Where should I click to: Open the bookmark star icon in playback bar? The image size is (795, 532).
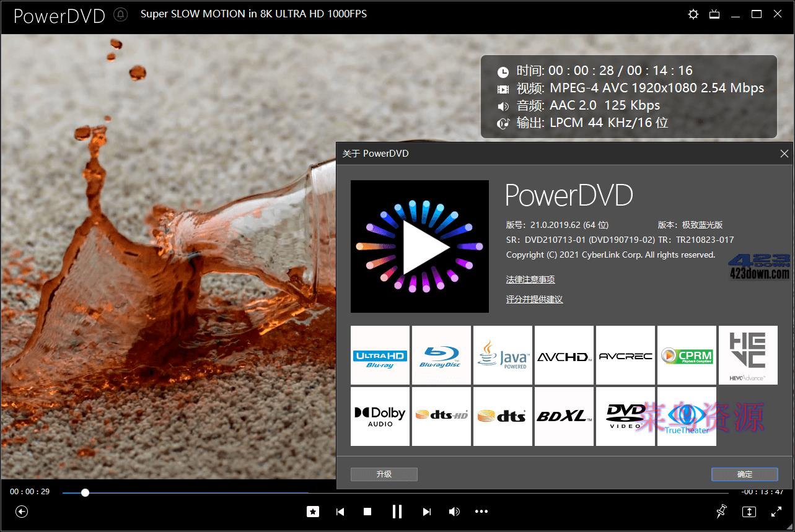click(313, 512)
